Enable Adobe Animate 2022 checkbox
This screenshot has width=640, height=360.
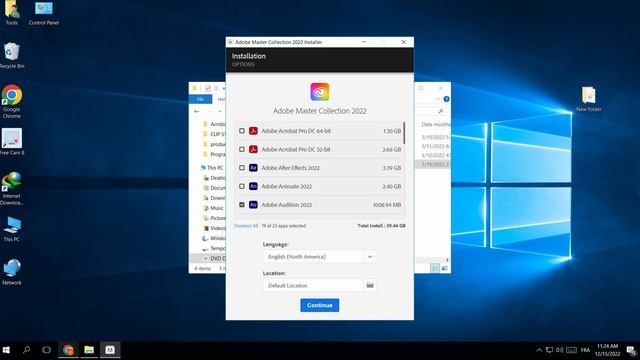click(x=242, y=186)
